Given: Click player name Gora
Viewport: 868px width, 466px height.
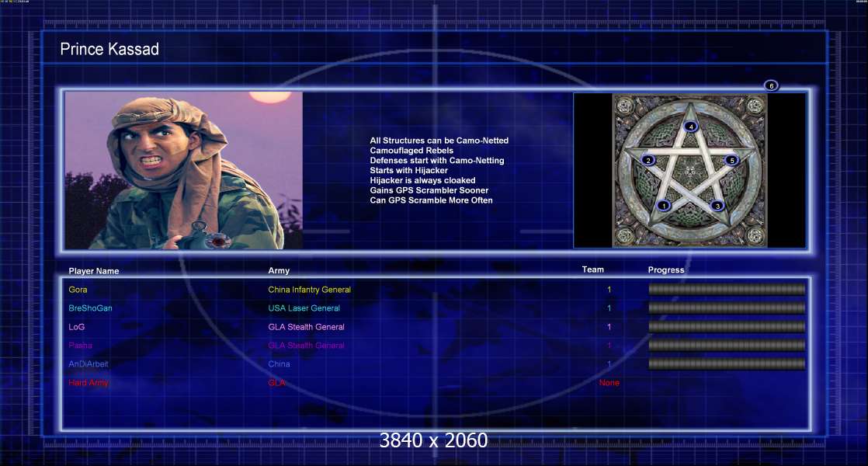Looking at the screenshot, I should coord(78,290).
